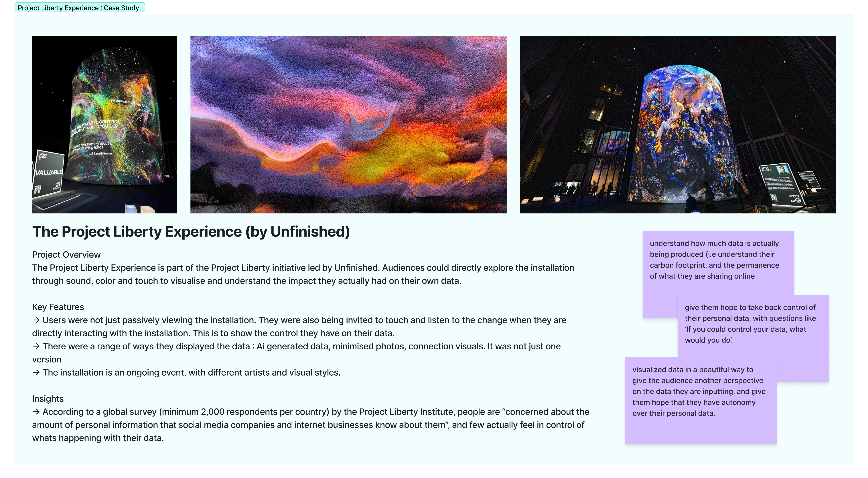This screenshot has height=478, width=868.
Task: Select the paragraph starting 'The Project Liberty Experience is part'
Action: [303, 274]
